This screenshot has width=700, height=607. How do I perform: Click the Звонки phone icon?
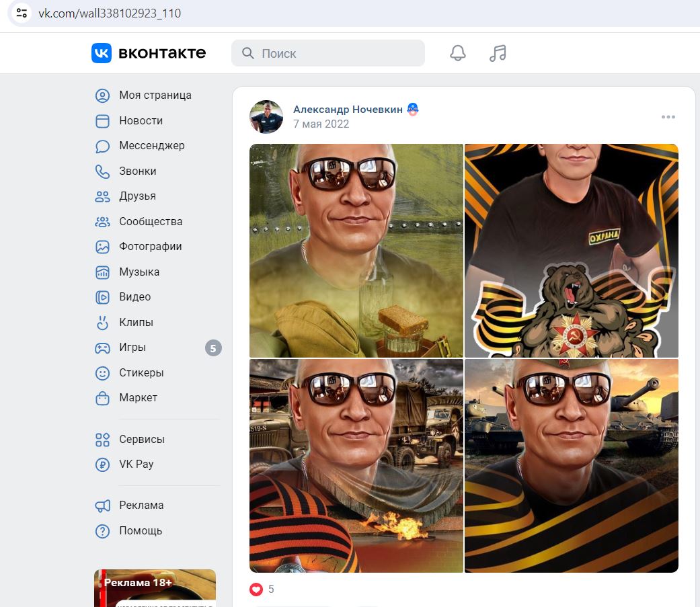[x=103, y=171]
